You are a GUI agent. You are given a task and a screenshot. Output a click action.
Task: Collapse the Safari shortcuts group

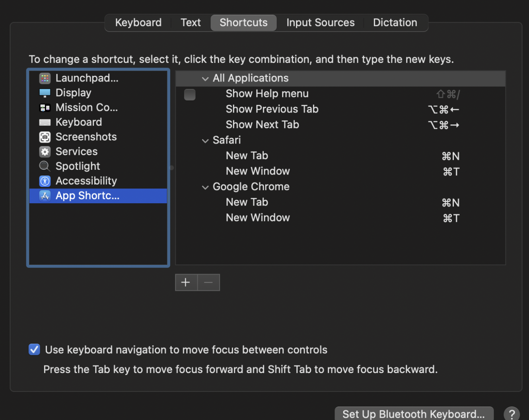tap(205, 141)
